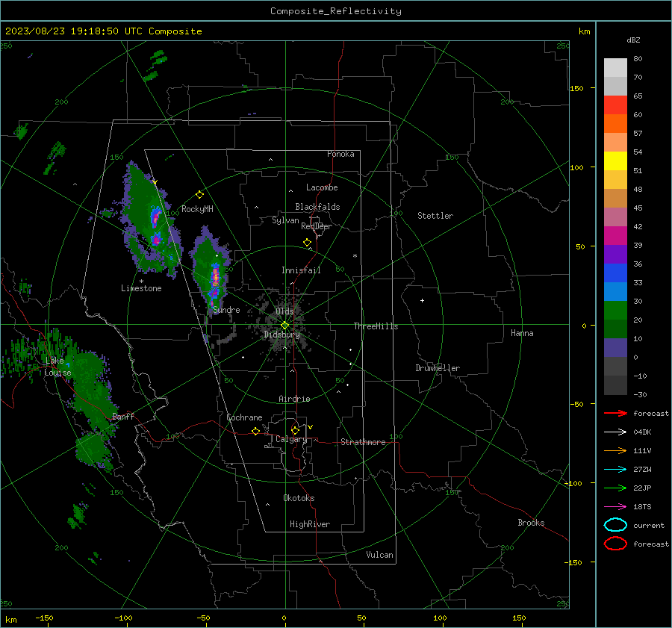Select the yellow 51-54 dBZ color swatch
Image resolution: width=672 pixels, height=628 pixels.
615,161
